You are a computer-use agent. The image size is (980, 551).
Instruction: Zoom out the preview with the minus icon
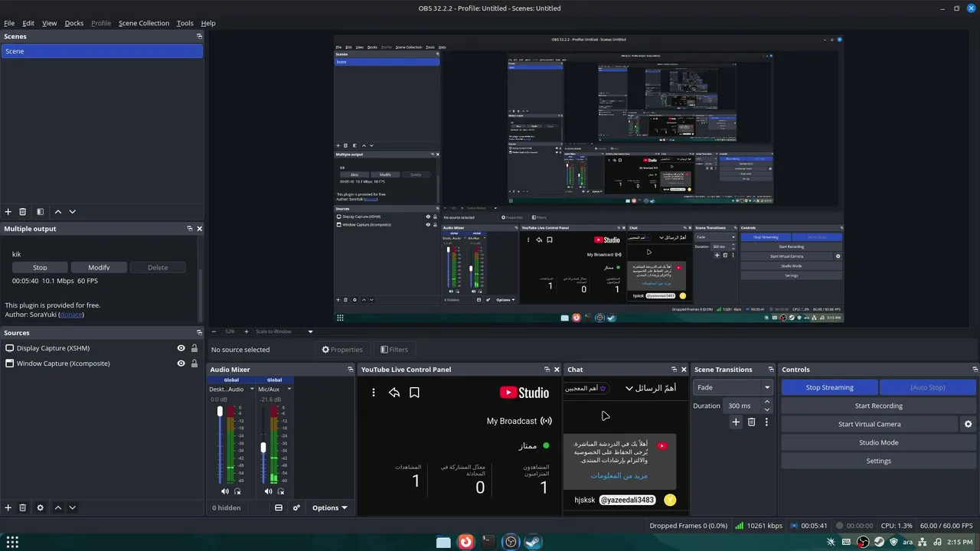[x=214, y=331]
